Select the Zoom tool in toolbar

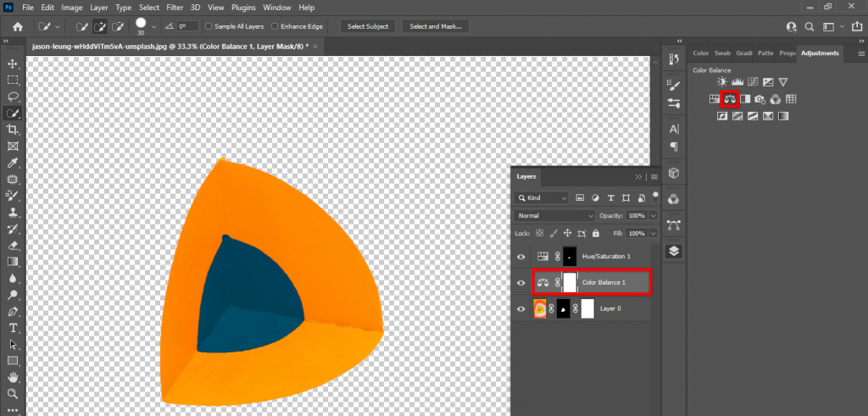pyautogui.click(x=13, y=394)
